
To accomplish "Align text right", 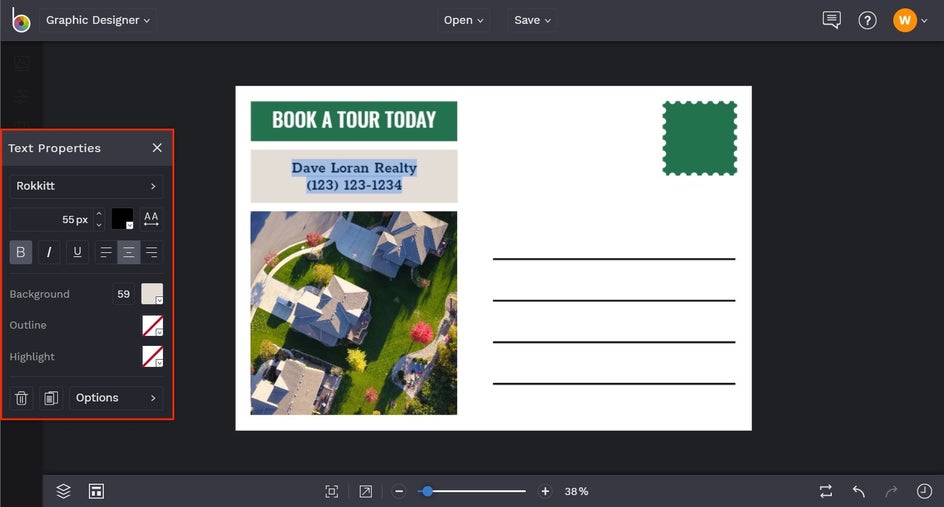I will click(152, 252).
